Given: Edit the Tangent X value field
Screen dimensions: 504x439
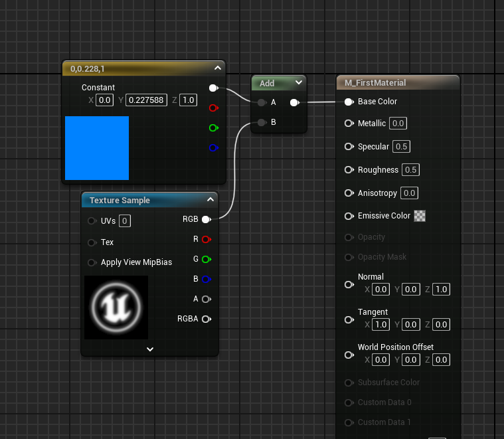Looking at the screenshot, I should point(380,324).
